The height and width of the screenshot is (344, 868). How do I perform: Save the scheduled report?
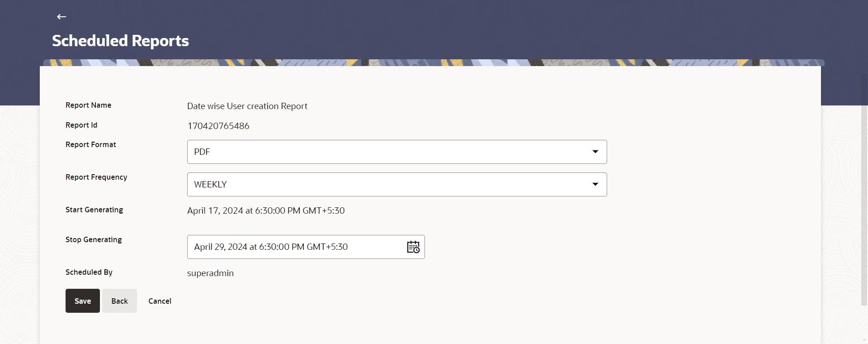click(83, 301)
